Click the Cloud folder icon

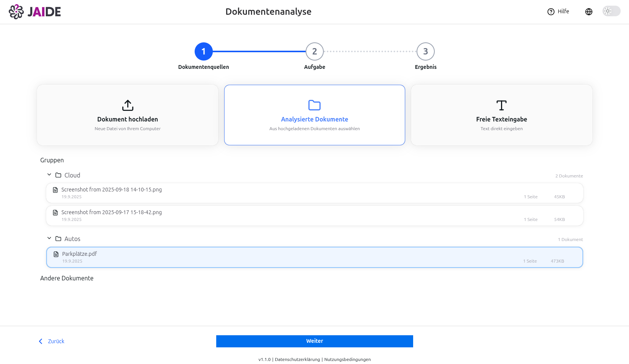(58, 175)
